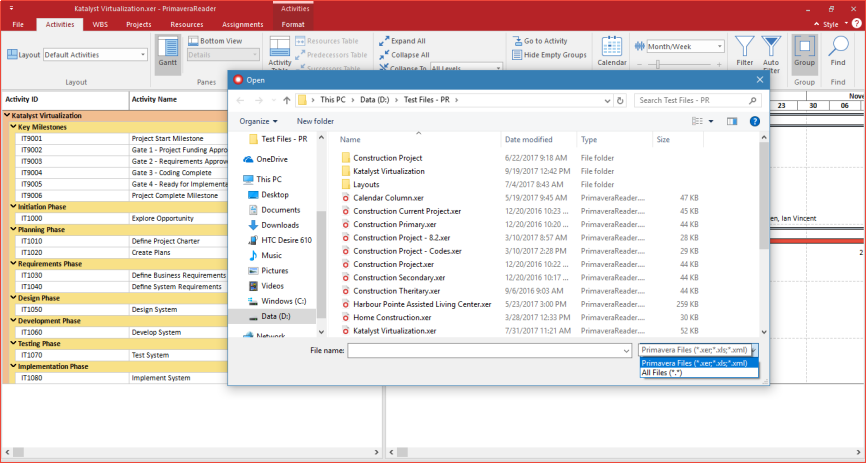Switch to the Resources tab

coord(187,24)
